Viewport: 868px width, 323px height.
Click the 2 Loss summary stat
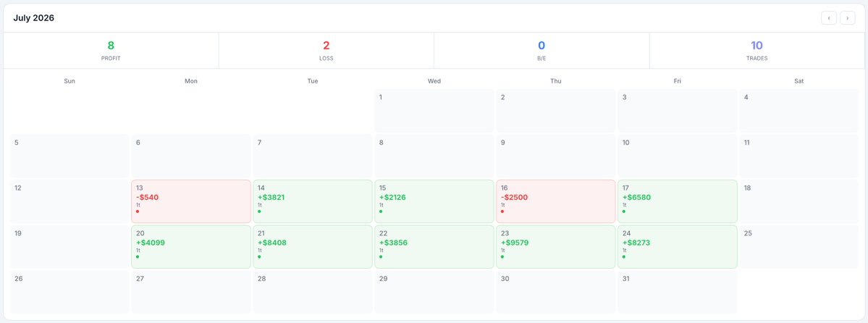tap(326, 51)
